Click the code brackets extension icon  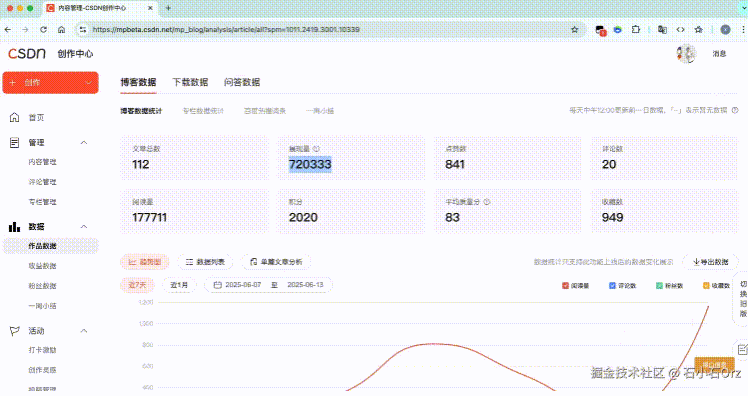[x=681, y=30]
